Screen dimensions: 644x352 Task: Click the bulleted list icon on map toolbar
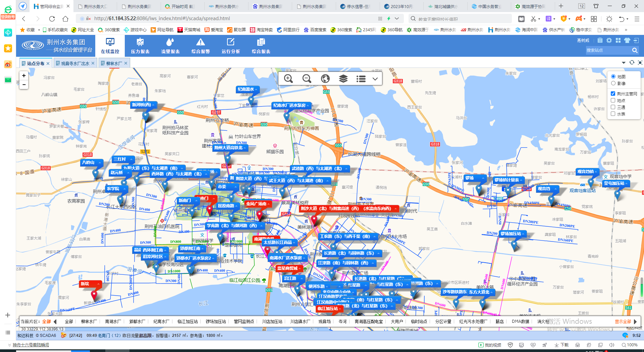tap(361, 79)
